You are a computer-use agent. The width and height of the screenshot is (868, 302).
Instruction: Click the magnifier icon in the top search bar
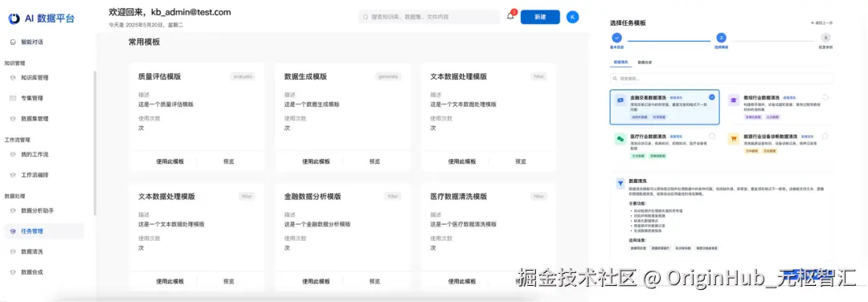click(366, 17)
